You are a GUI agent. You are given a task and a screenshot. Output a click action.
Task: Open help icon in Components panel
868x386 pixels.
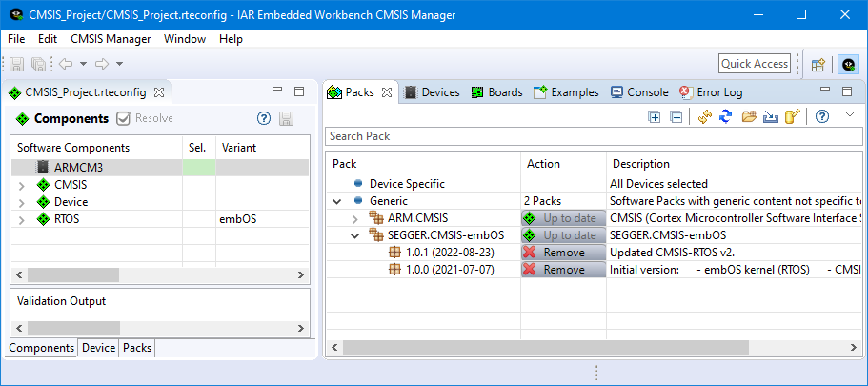[264, 118]
